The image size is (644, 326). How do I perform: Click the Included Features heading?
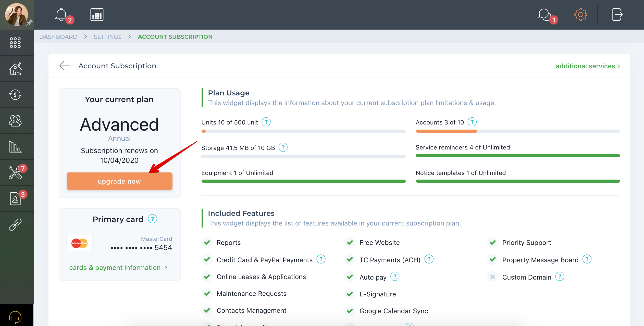tap(241, 213)
